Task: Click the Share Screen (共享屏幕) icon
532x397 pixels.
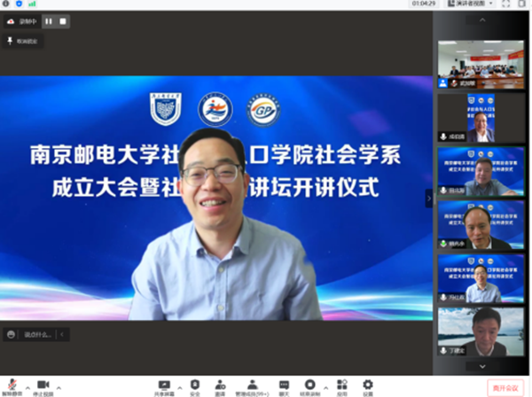Action: (163, 385)
